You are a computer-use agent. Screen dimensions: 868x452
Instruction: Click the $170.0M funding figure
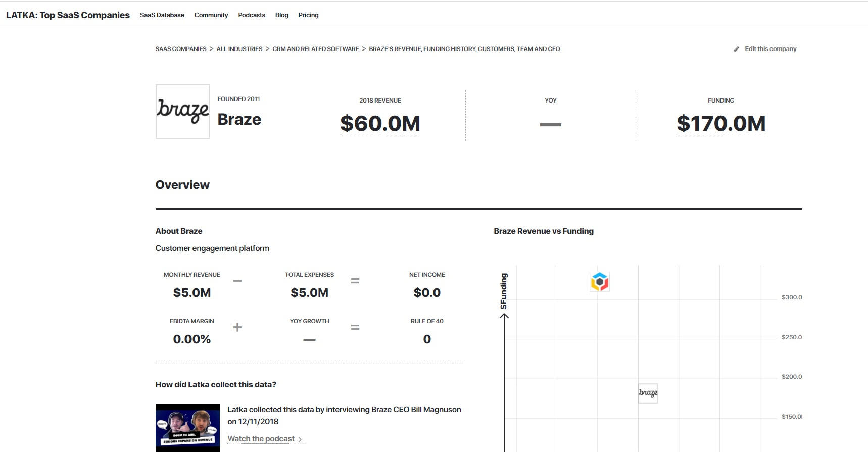[721, 124]
